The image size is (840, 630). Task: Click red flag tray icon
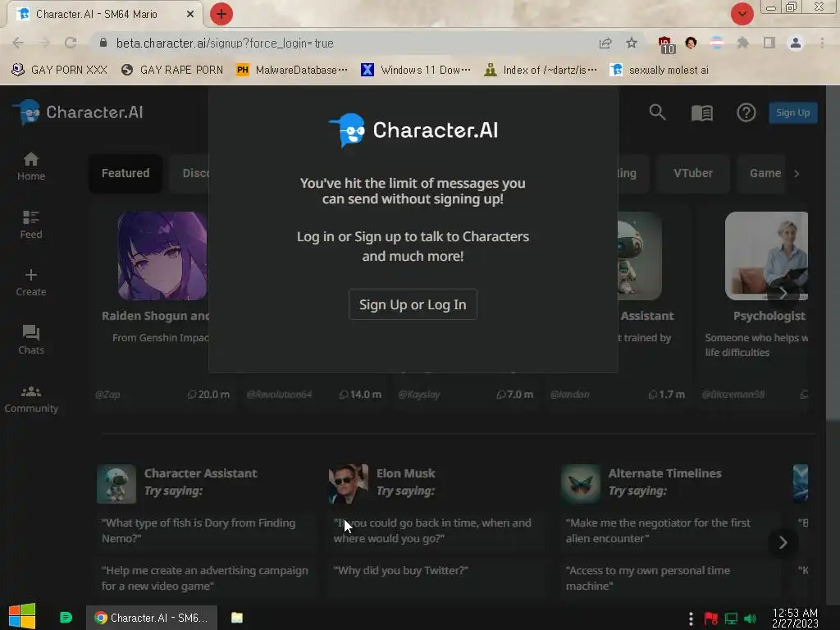pyautogui.click(x=711, y=619)
